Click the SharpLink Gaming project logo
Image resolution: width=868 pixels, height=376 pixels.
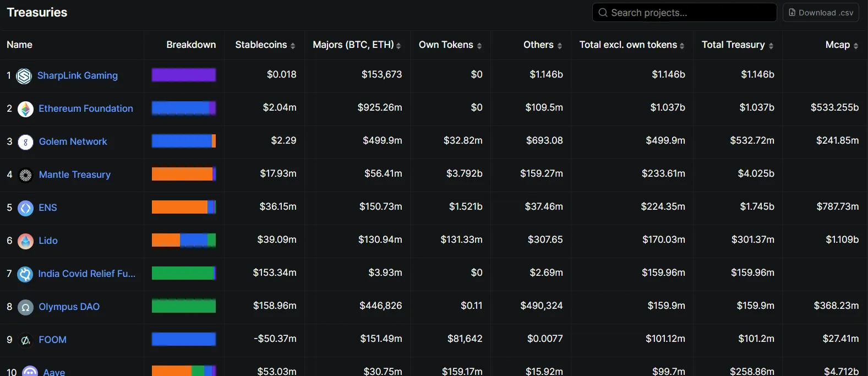click(24, 76)
